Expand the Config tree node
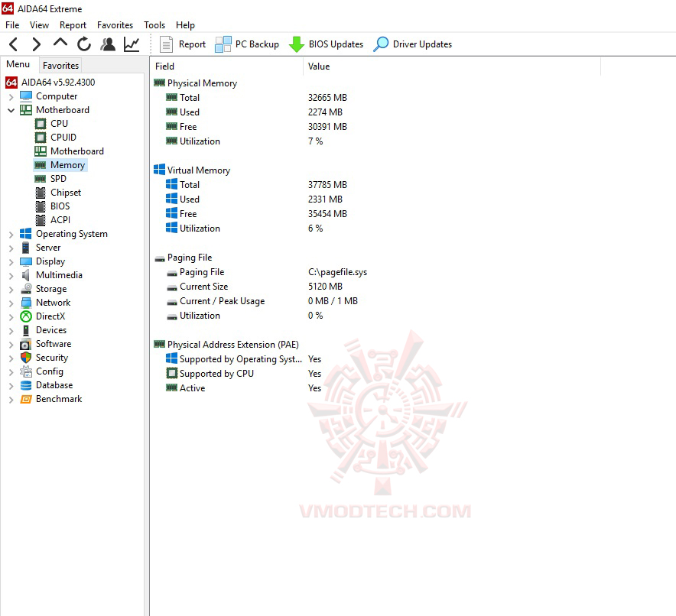Image resolution: width=676 pixels, height=616 pixels. click(x=11, y=372)
